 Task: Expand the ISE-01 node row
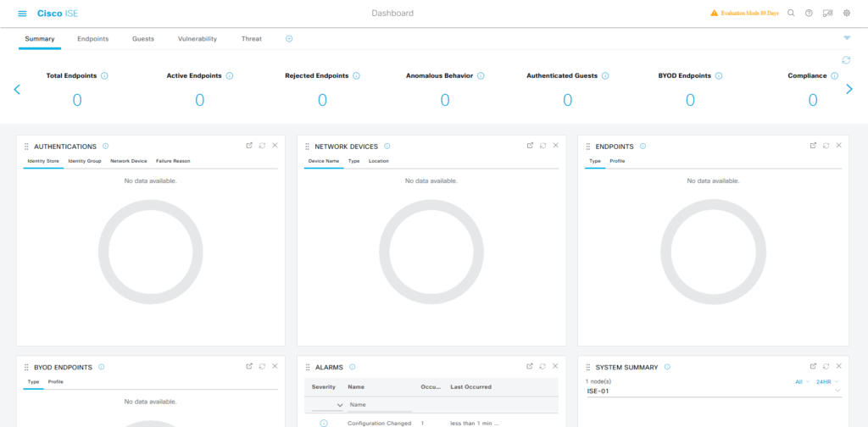(x=837, y=391)
